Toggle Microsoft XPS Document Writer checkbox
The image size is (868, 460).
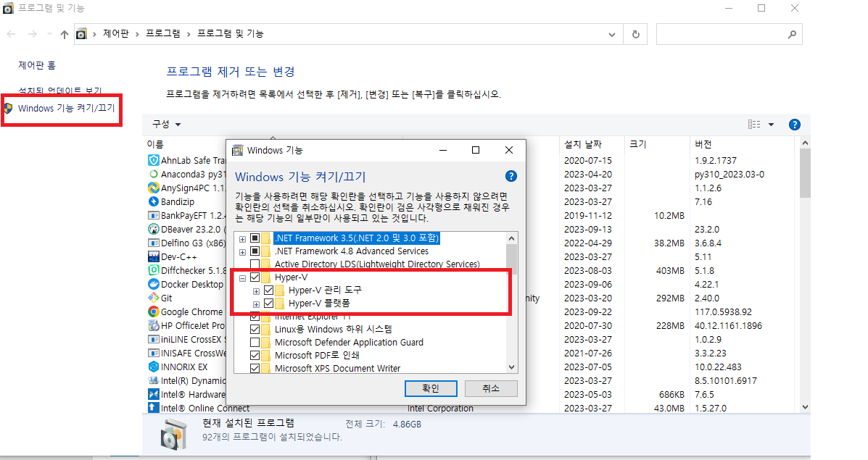pos(255,368)
